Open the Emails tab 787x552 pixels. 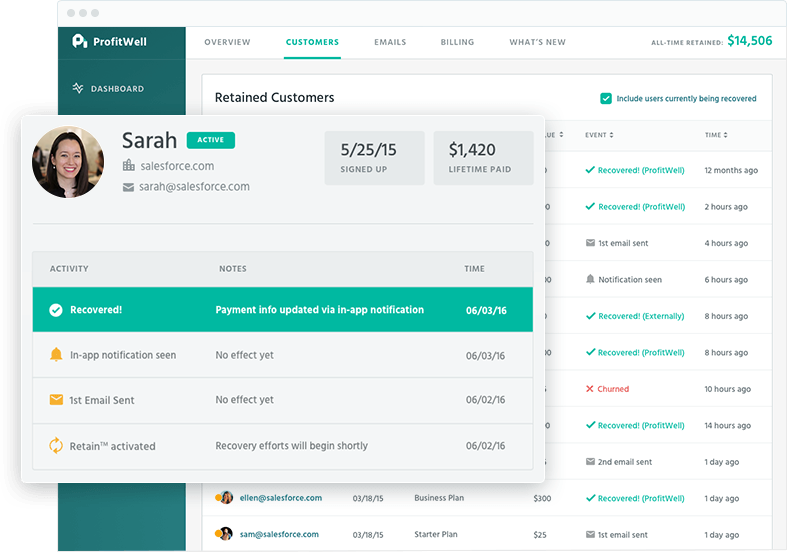(390, 42)
